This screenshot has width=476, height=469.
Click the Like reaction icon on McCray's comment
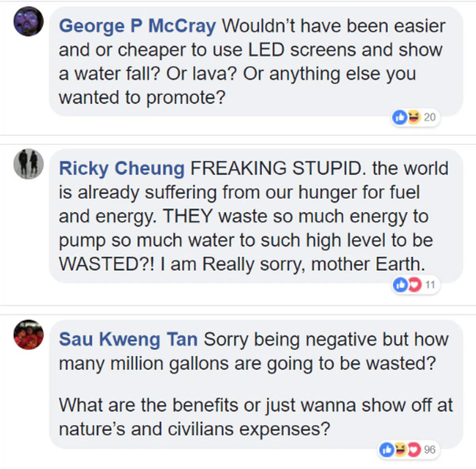[399, 117]
